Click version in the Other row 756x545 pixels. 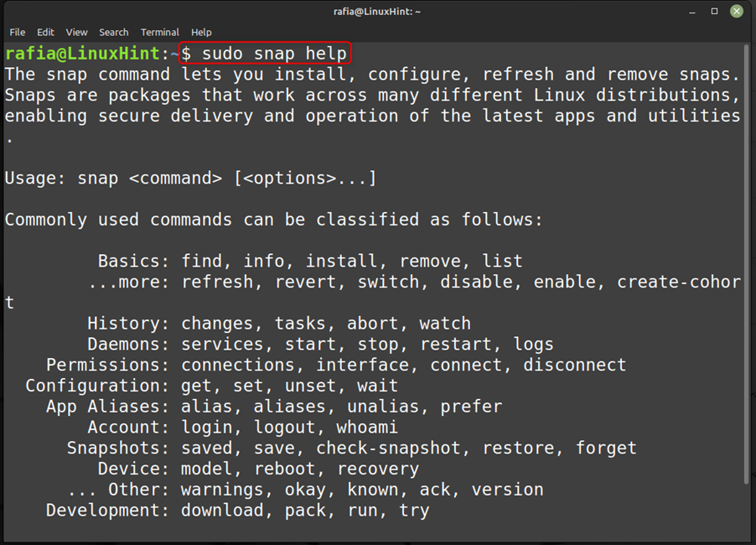coord(508,490)
